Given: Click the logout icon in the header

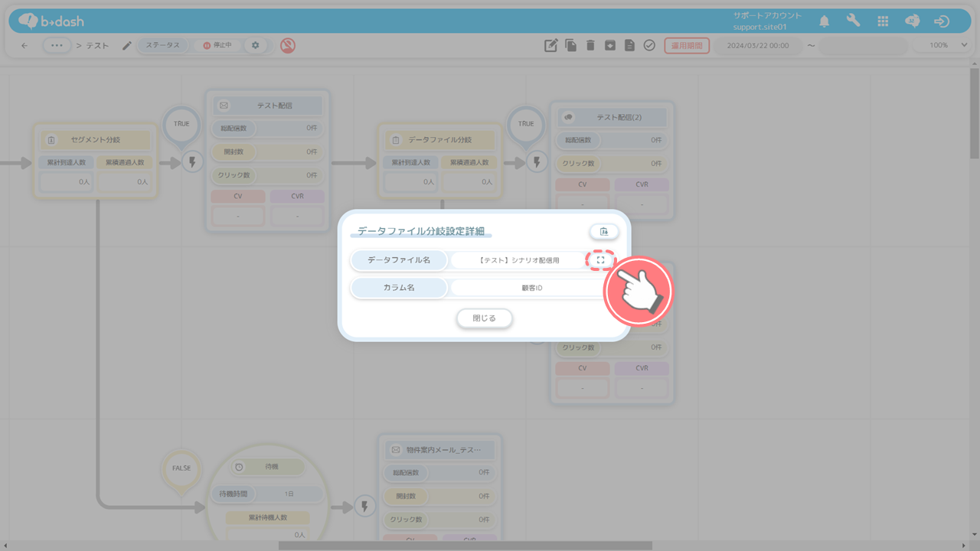Looking at the screenshot, I should pyautogui.click(x=942, y=21).
